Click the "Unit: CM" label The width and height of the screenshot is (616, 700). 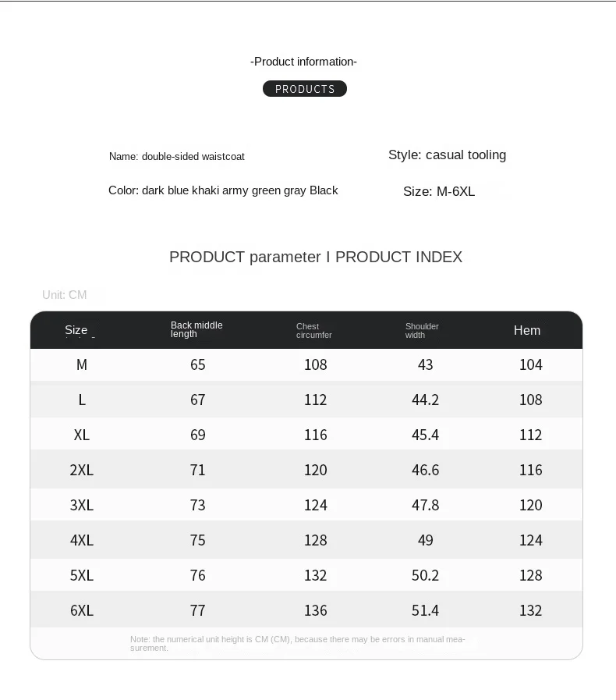coord(65,294)
